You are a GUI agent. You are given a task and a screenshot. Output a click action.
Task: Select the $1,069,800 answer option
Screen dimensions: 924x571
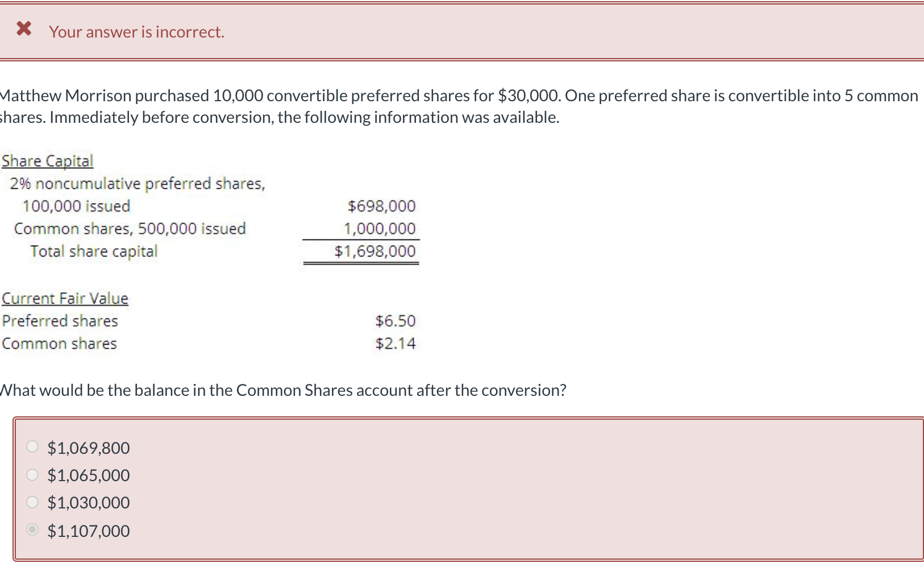tap(32, 447)
